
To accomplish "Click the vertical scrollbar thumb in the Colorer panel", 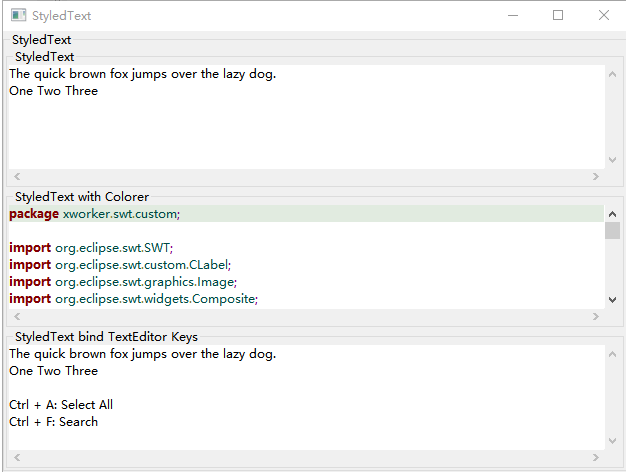I will coord(612,231).
